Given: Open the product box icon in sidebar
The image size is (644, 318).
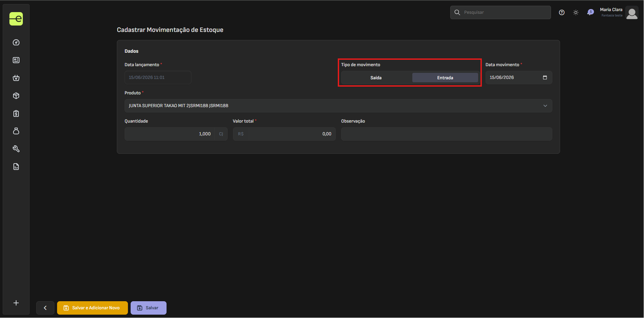Looking at the screenshot, I should coord(16,96).
